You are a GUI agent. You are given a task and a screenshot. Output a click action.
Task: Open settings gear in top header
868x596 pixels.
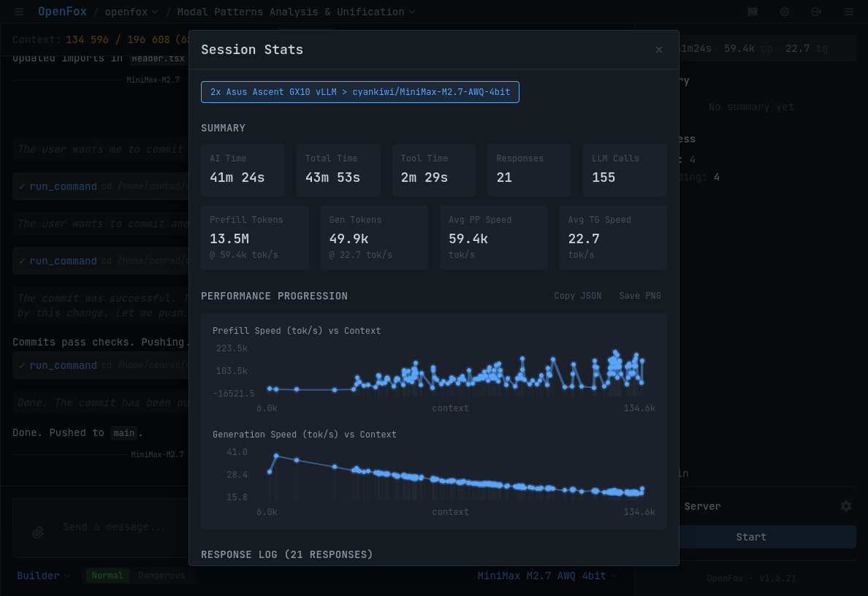[785, 12]
